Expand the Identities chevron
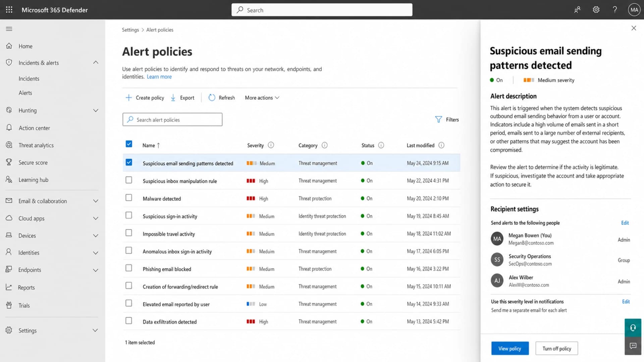 (96, 253)
